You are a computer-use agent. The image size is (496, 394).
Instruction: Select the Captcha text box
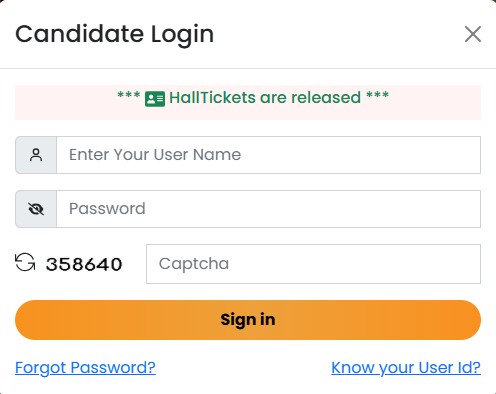(313, 264)
